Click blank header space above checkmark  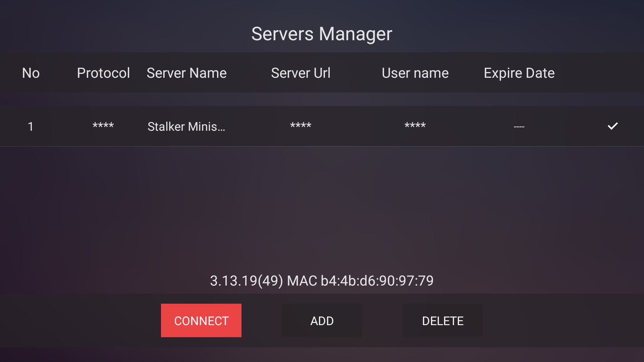point(612,73)
